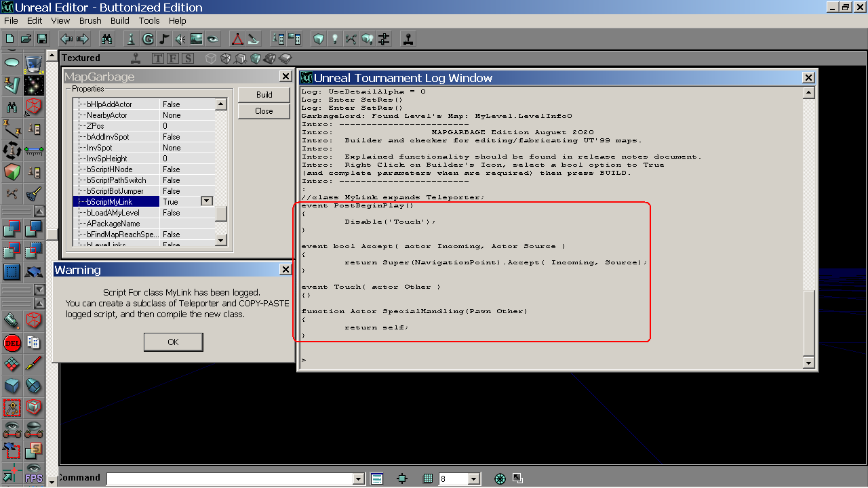This screenshot has width=868, height=488.
Task: Click the Build Geometry cube icon
Action: [318, 39]
